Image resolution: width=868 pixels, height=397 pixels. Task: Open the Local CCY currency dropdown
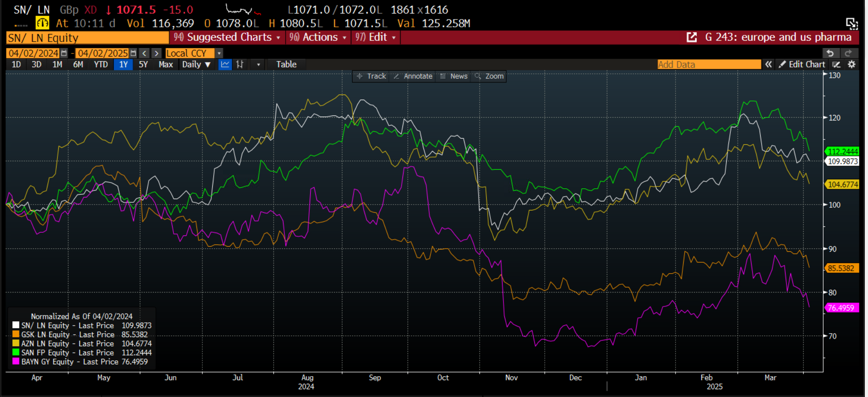click(x=219, y=53)
